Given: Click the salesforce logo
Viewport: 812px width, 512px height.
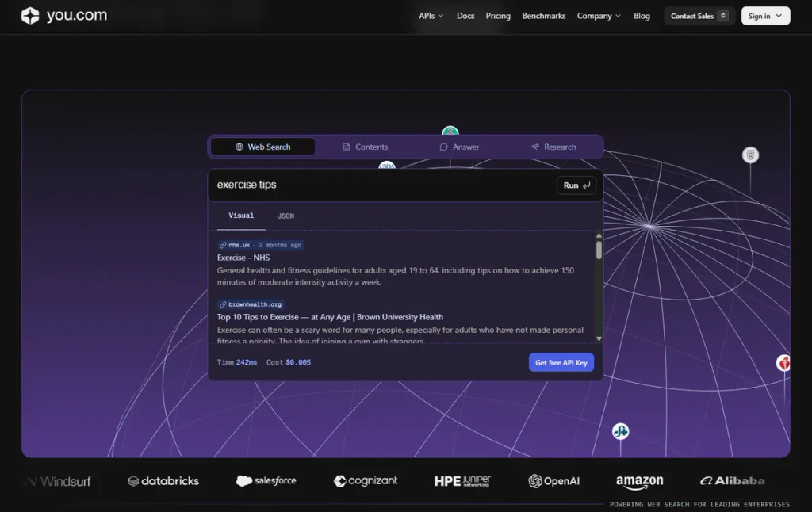Looking at the screenshot, I should click(x=266, y=481).
